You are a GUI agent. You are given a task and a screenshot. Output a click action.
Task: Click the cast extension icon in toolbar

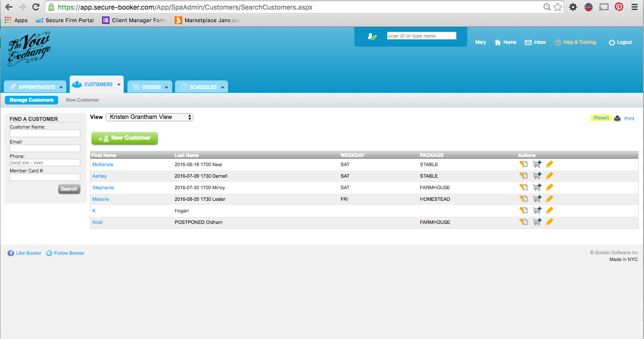click(x=604, y=7)
